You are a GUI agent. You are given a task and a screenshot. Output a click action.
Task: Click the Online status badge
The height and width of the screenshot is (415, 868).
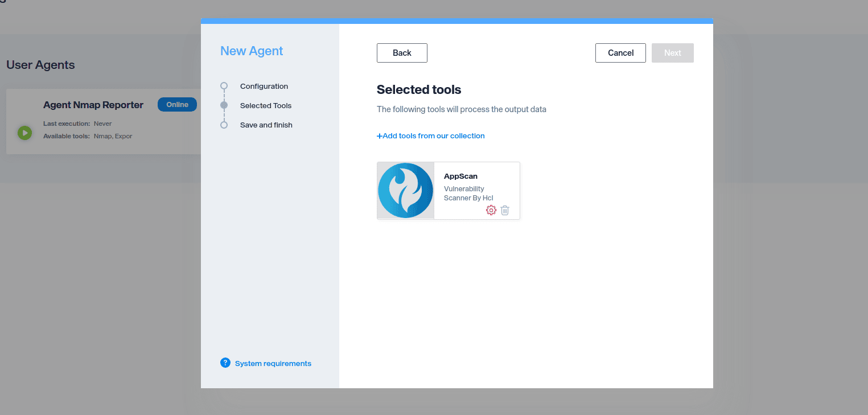click(x=177, y=105)
